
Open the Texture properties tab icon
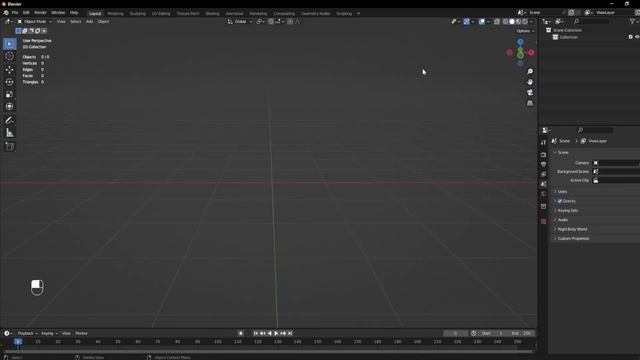click(x=543, y=221)
